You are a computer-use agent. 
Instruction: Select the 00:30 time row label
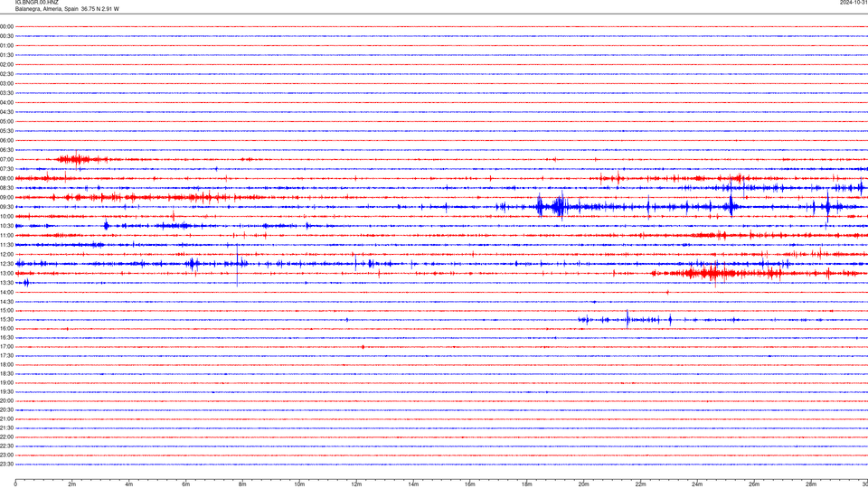pyautogui.click(x=6, y=36)
